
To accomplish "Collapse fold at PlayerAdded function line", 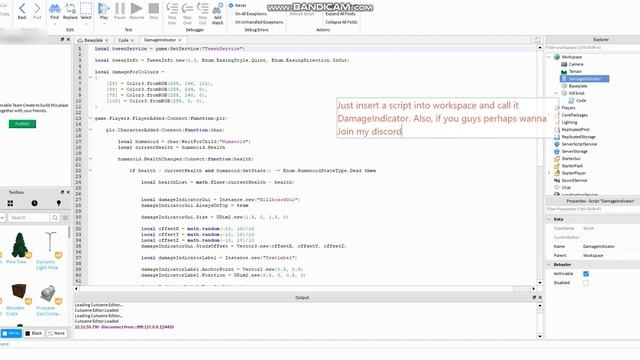I will pyautogui.click(x=91, y=118).
